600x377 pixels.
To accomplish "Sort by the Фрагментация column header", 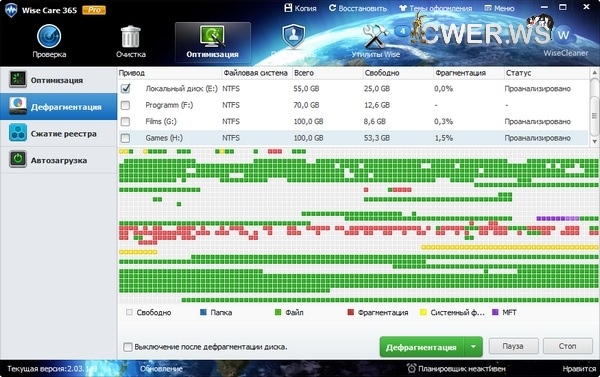I will coord(469,73).
